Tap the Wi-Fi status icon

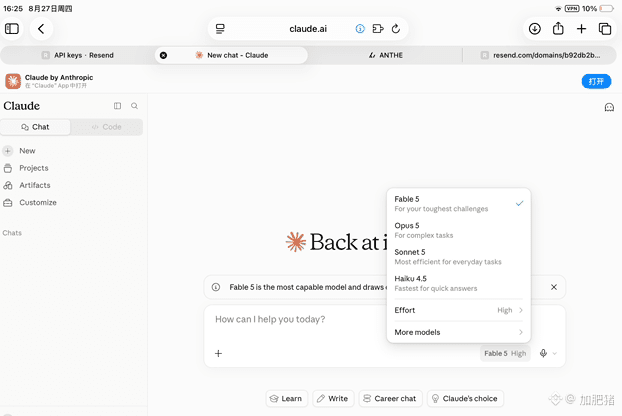coord(558,8)
